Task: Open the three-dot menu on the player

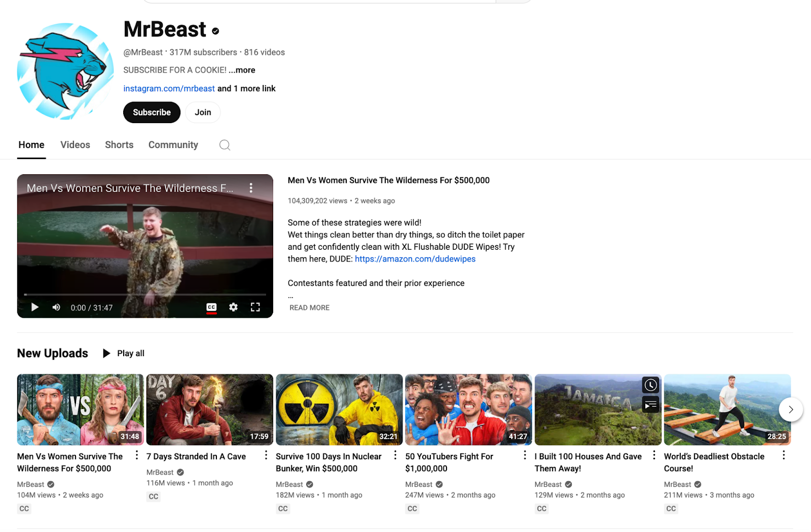Action: 251,187
